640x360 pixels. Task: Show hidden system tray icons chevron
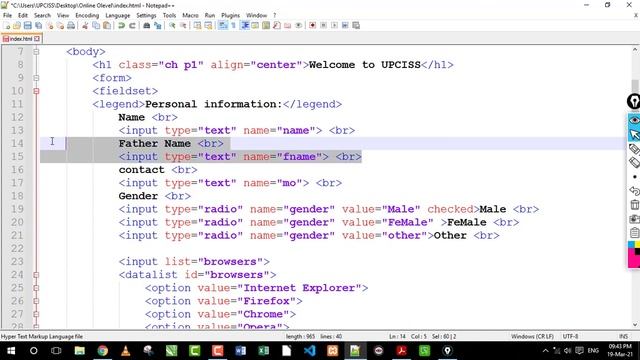click(545, 351)
